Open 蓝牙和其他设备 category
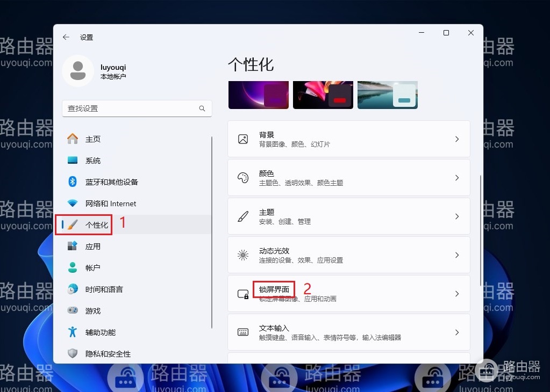The height and width of the screenshot is (392, 550). click(x=136, y=182)
